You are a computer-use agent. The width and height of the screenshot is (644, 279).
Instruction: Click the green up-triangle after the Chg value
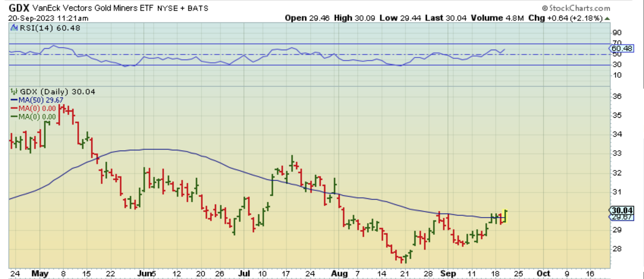tap(607, 18)
